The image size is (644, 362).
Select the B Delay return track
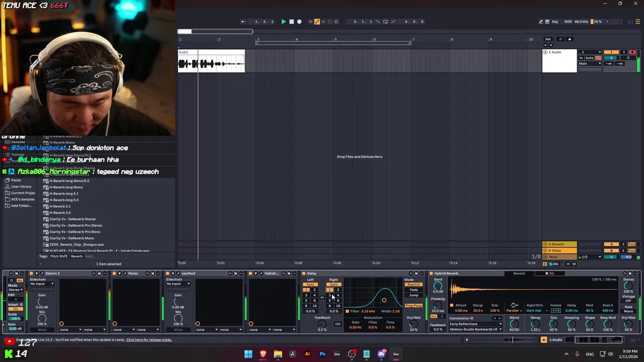tap(559, 250)
